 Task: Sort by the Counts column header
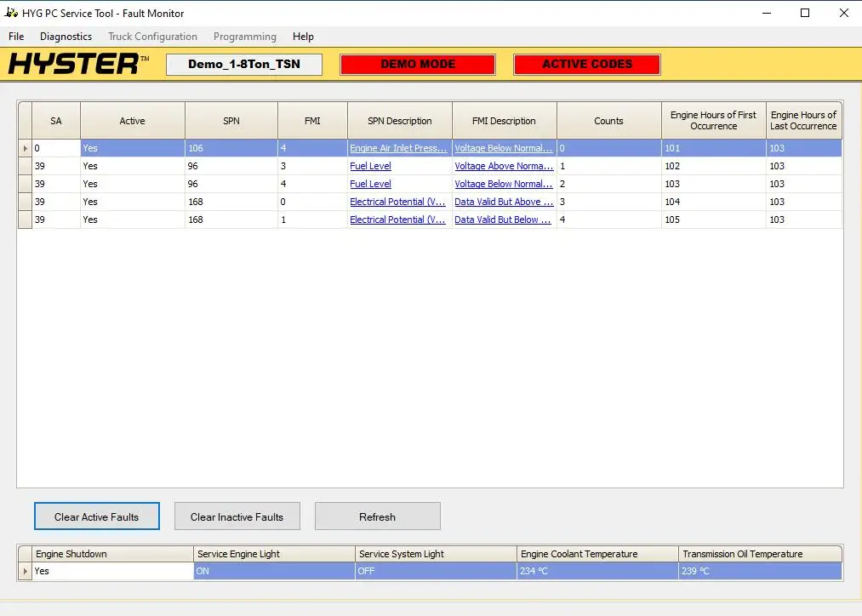tap(608, 121)
